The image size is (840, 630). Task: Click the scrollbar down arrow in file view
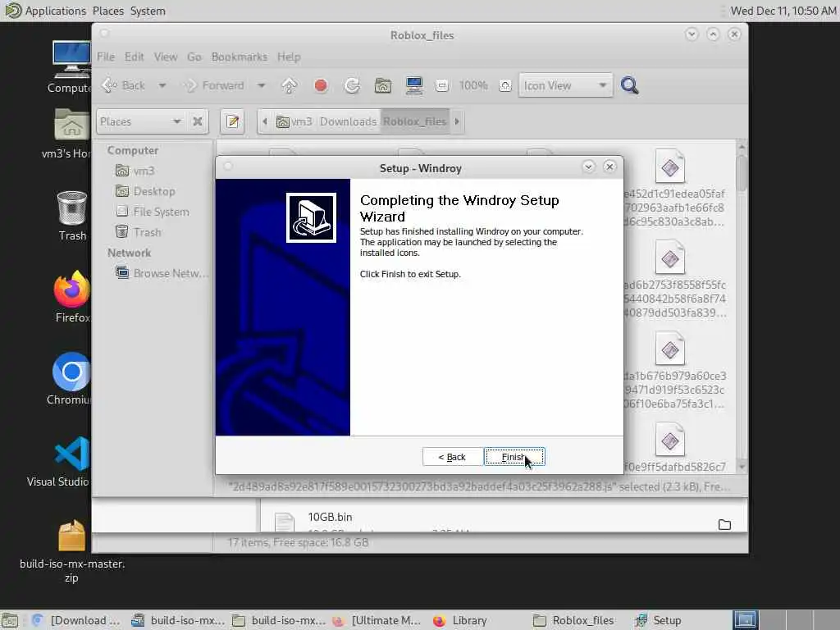coord(742,467)
